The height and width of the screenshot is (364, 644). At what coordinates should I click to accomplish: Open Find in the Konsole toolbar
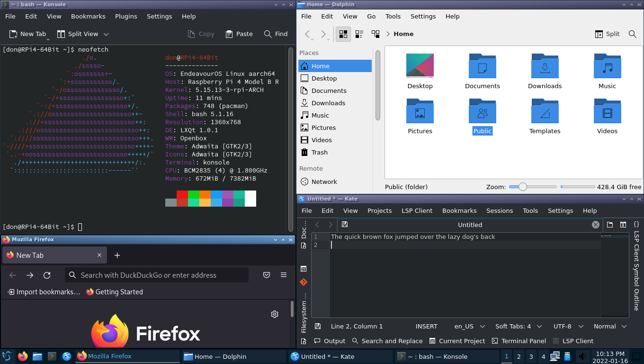coord(276,34)
